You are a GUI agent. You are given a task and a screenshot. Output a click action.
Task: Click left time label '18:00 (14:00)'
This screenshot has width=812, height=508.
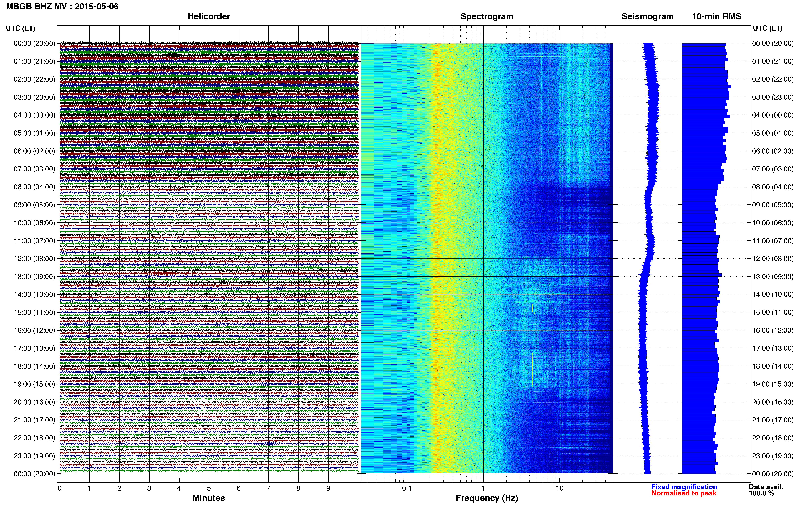click(x=34, y=366)
